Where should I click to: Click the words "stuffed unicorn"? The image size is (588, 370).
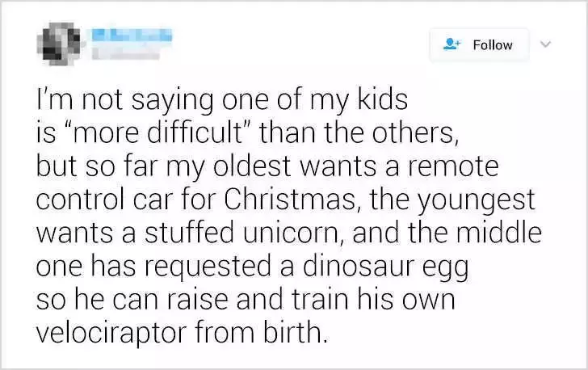(241, 233)
